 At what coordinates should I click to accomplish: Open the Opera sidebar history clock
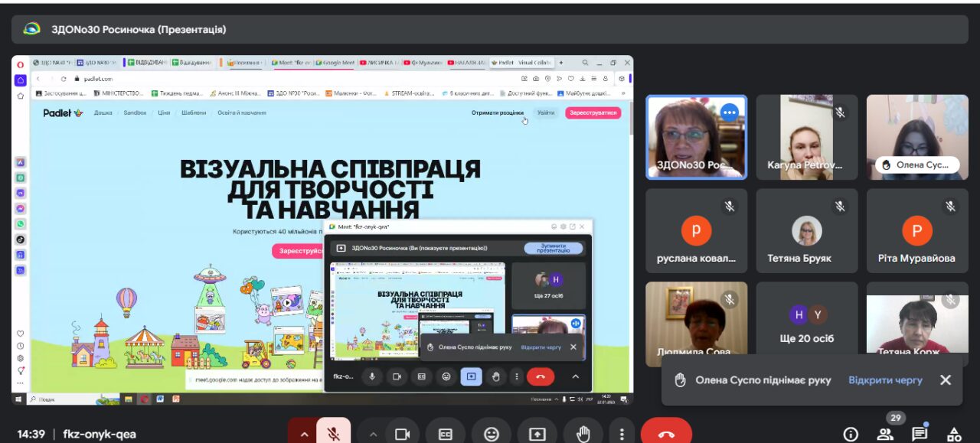pyautogui.click(x=21, y=345)
